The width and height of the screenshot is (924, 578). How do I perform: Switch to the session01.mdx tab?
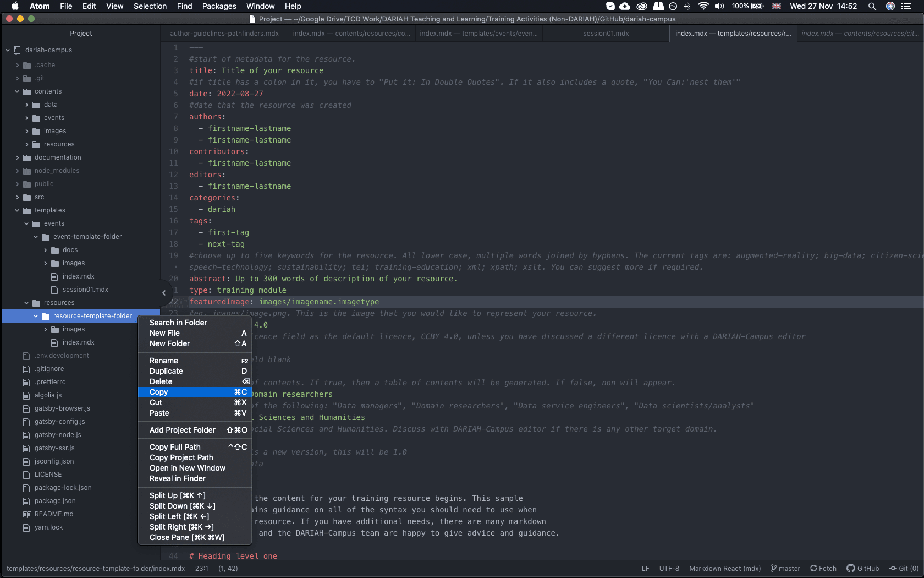click(605, 33)
